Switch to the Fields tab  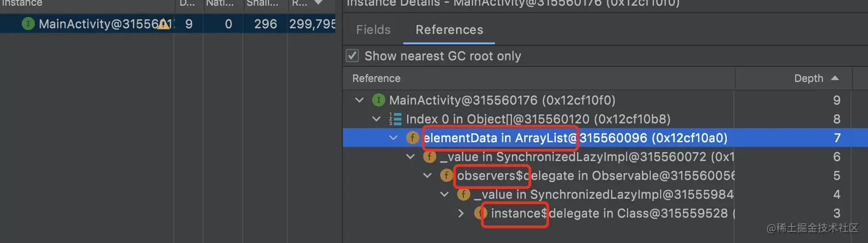pos(373,30)
